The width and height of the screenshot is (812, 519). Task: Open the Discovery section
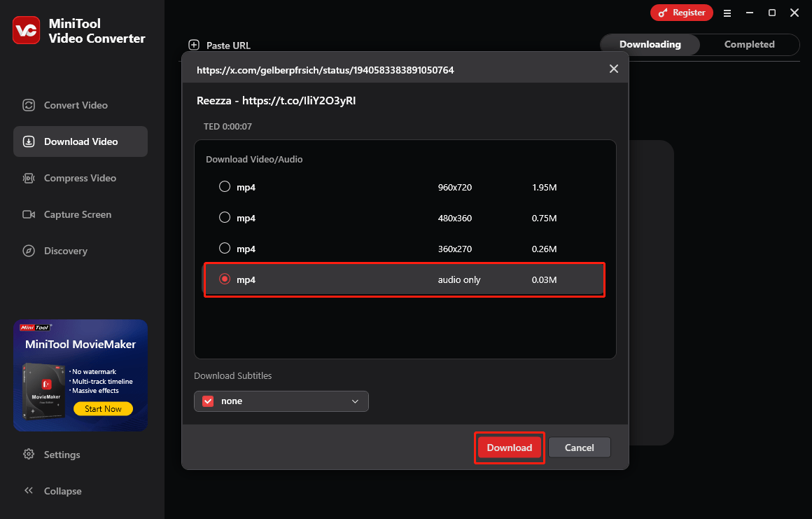80,251
